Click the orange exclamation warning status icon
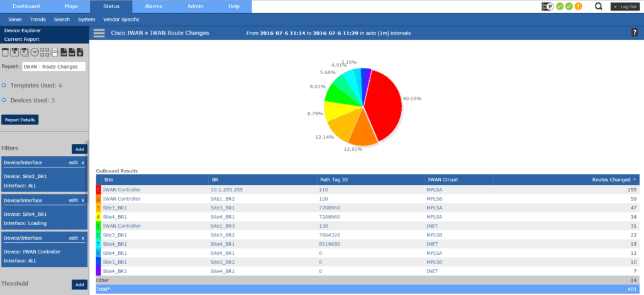 point(579,6)
